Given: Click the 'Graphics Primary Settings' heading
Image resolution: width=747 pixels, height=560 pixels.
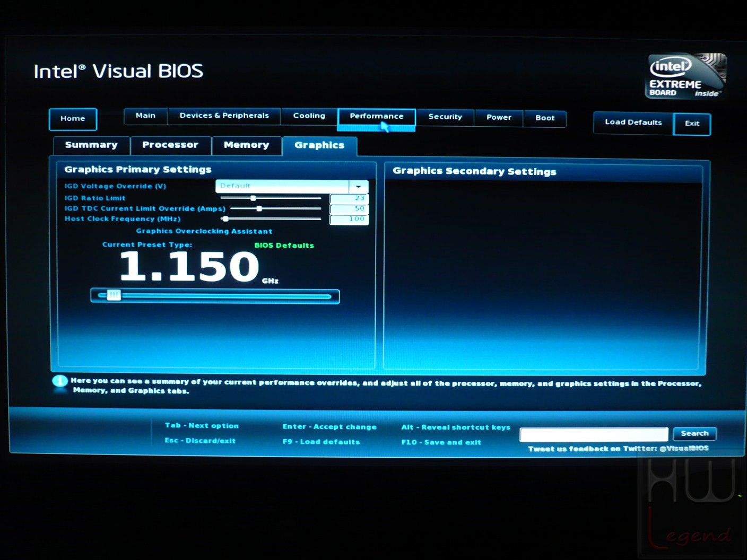Looking at the screenshot, I should (138, 170).
